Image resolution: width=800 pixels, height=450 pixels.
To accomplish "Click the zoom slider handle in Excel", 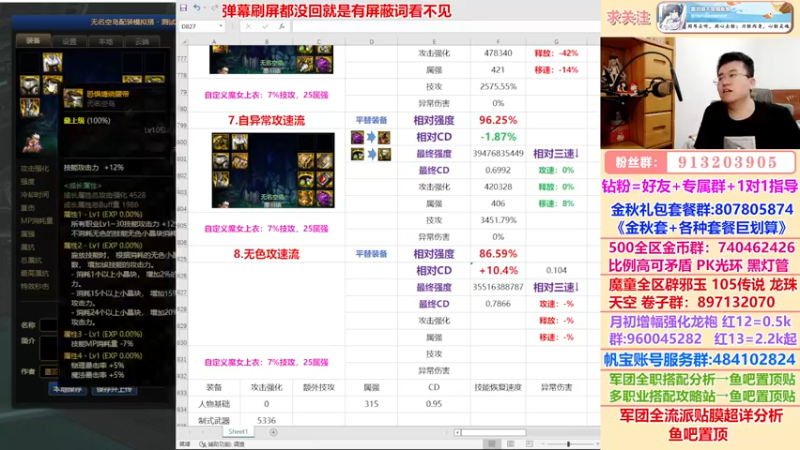I will [x=568, y=444].
